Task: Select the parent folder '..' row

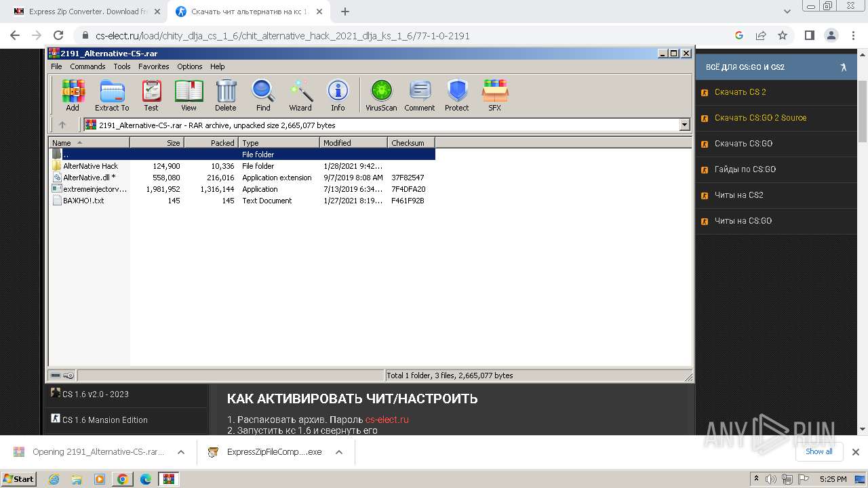Action: [242, 155]
